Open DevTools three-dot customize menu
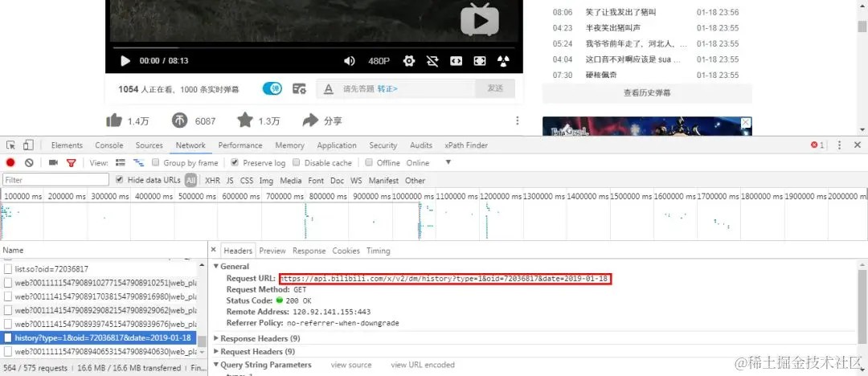 coord(839,145)
